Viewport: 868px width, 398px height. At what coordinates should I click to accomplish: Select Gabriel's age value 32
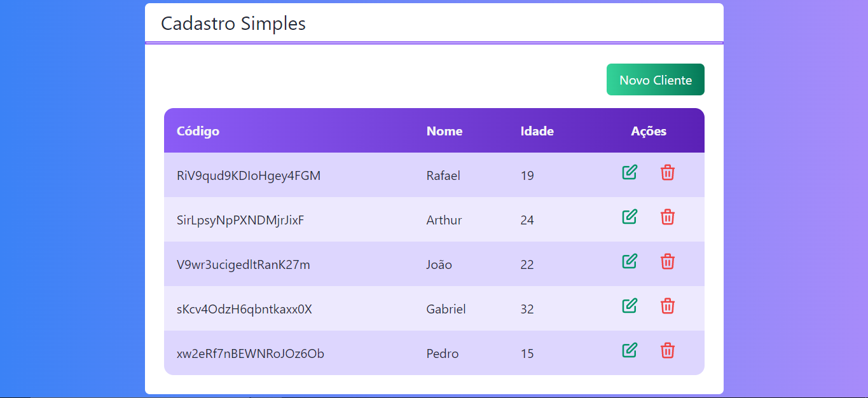tap(527, 308)
